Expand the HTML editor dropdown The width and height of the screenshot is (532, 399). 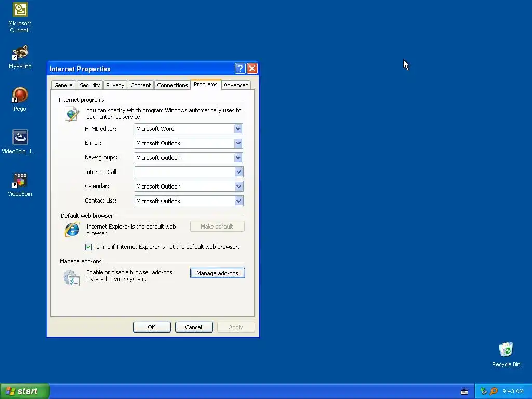click(238, 129)
